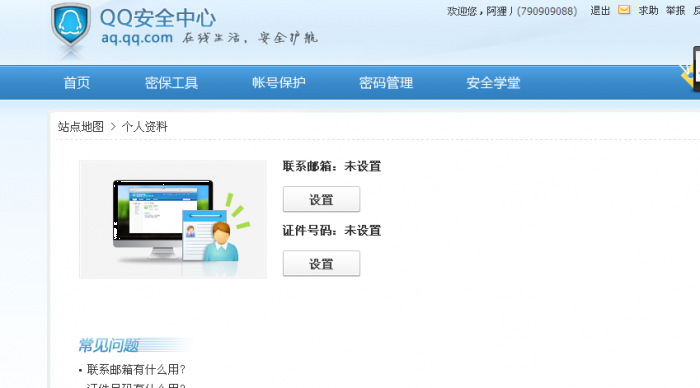Click the profile illustration image

pos(173,220)
